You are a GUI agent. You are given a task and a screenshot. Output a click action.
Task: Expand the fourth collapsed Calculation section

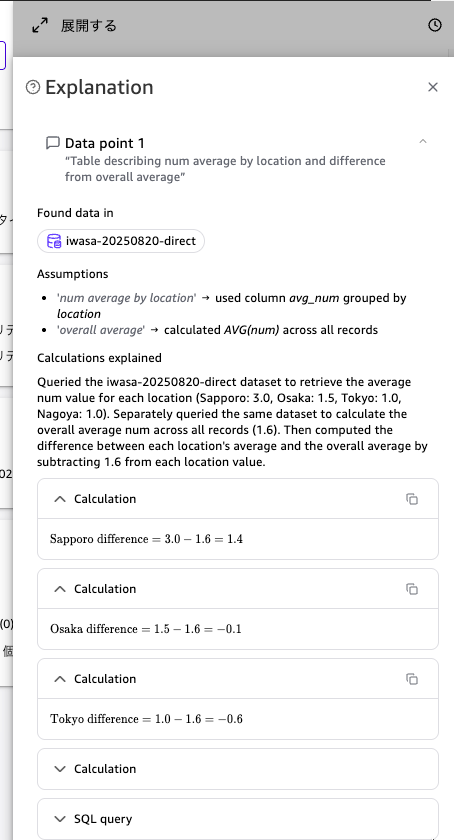tap(237, 769)
